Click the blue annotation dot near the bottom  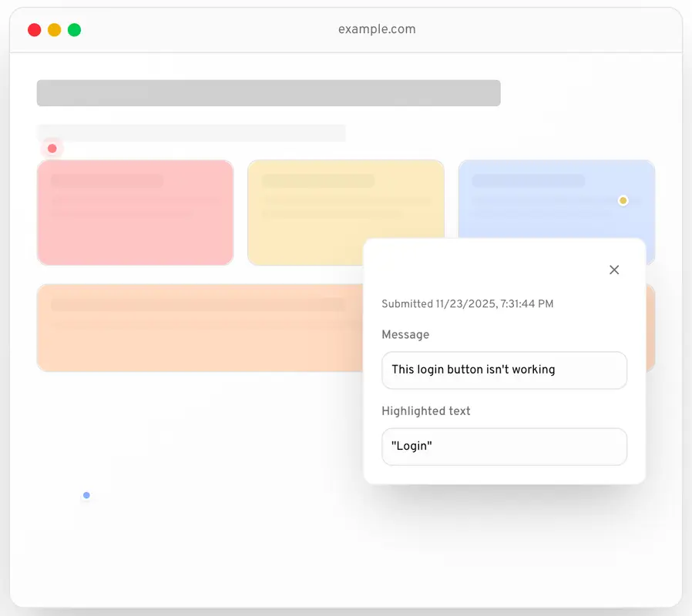coord(86,496)
